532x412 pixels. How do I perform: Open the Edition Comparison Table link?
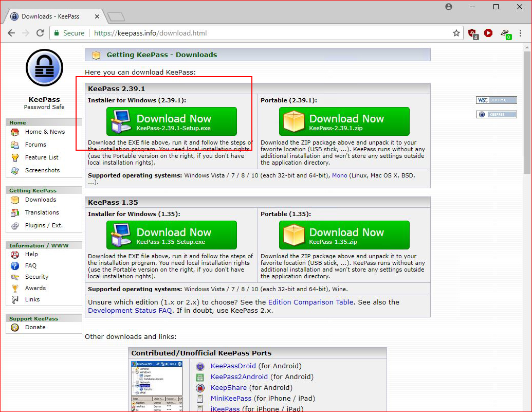311,302
